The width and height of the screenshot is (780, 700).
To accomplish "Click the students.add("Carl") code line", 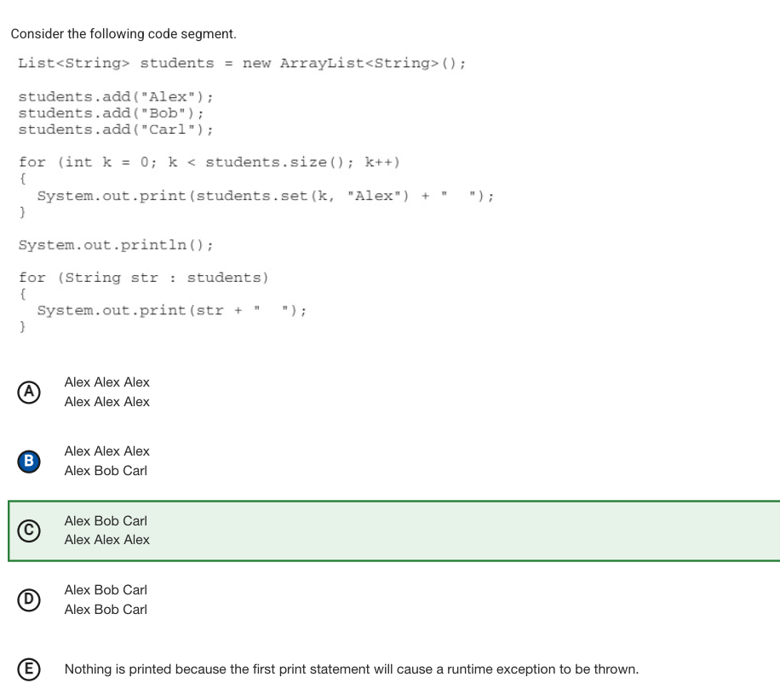I will (x=116, y=129).
